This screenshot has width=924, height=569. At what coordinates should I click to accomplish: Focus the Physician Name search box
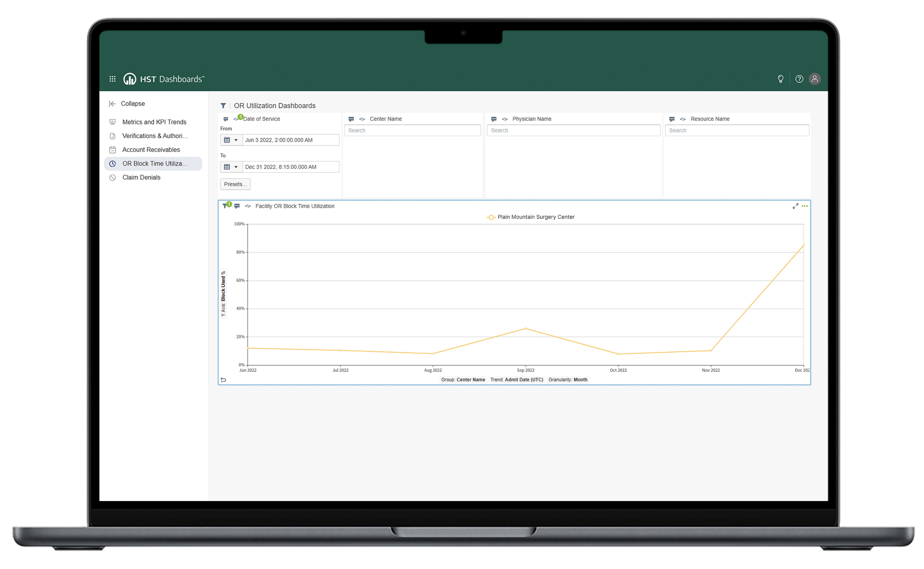pos(573,130)
